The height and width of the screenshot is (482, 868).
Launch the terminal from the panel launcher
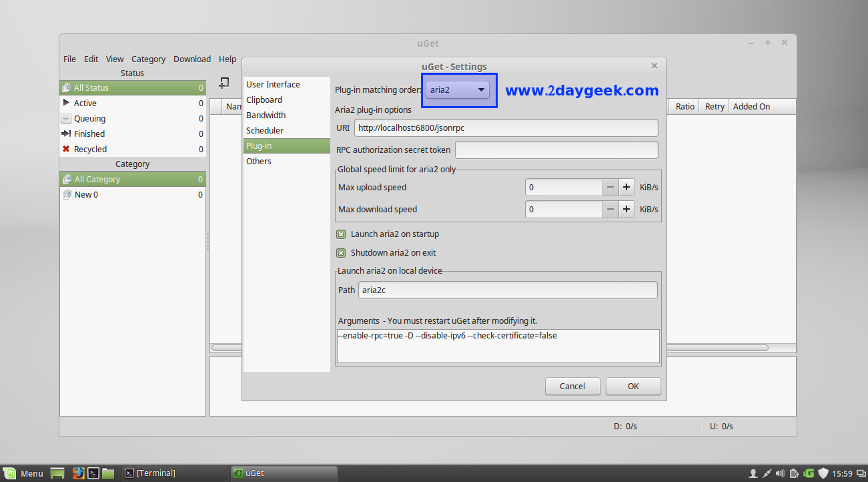tap(93, 473)
